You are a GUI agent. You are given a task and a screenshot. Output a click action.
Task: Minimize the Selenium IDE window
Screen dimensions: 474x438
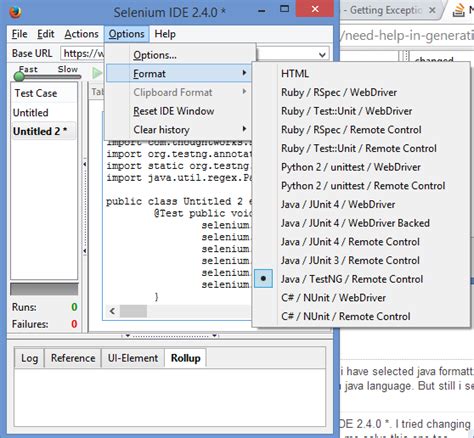(x=262, y=11)
